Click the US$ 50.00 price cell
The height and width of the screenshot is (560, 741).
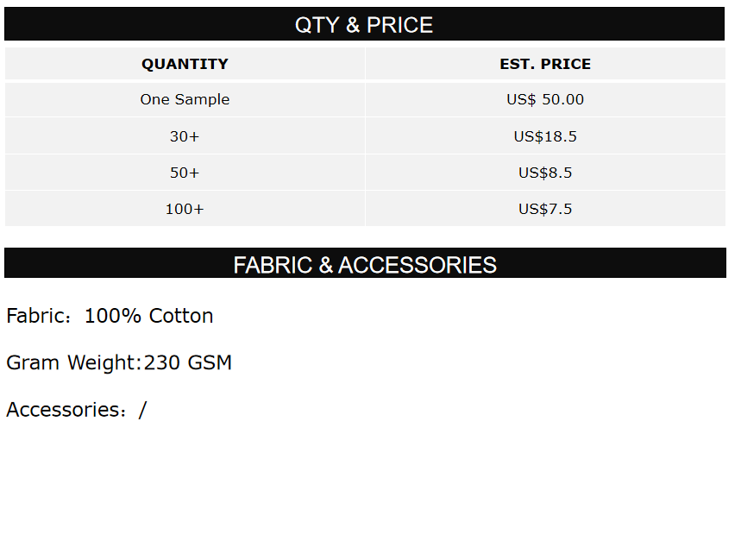point(545,99)
